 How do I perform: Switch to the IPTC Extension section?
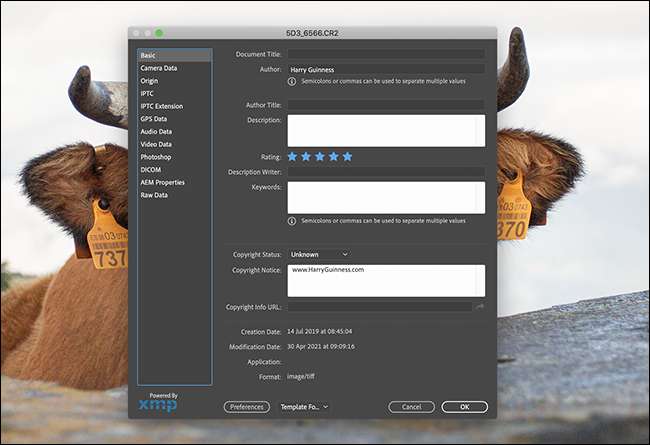click(x=161, y=106)
